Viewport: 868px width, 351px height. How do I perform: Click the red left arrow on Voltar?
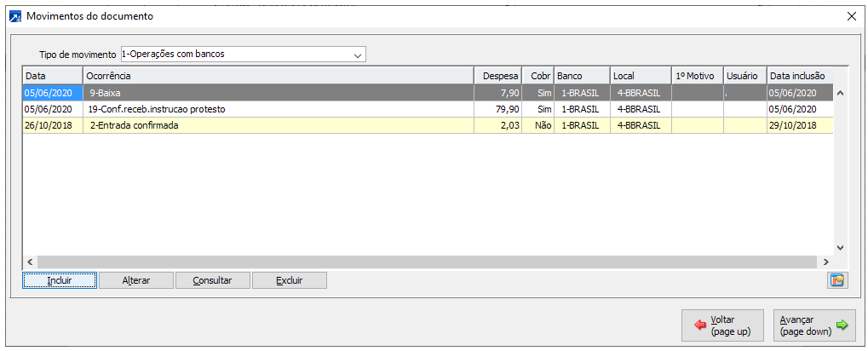pos(700,325)
